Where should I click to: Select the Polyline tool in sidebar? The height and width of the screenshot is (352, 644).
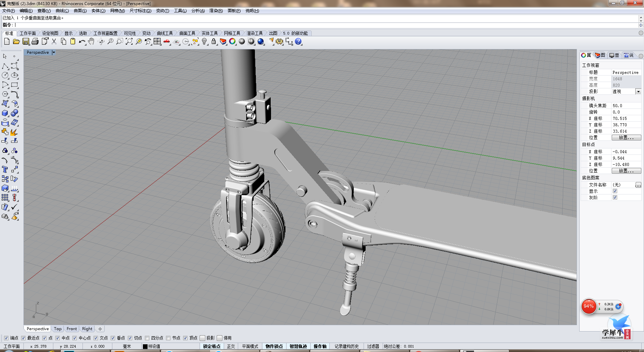point(5,66)
